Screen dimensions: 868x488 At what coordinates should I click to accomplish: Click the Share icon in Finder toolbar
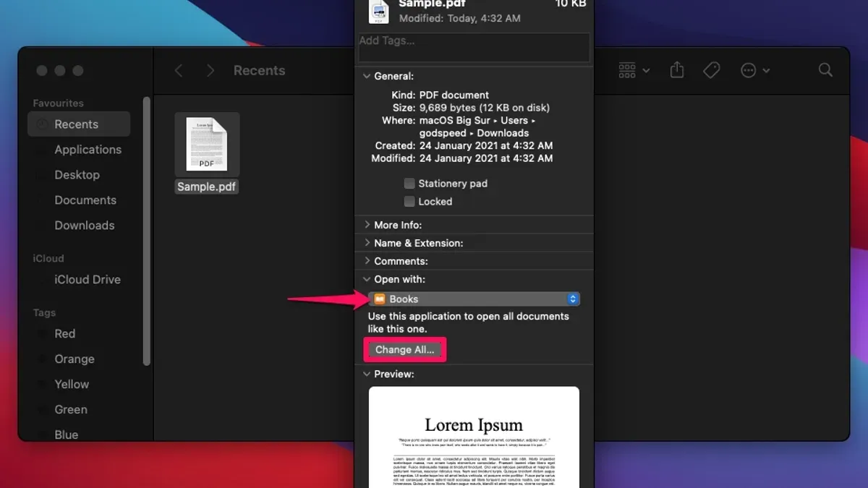click(x=677, y=69)
